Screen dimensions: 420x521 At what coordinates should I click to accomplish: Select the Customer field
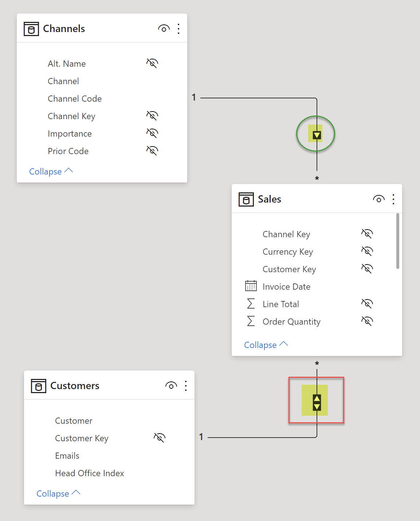click(x=74, y=421)
